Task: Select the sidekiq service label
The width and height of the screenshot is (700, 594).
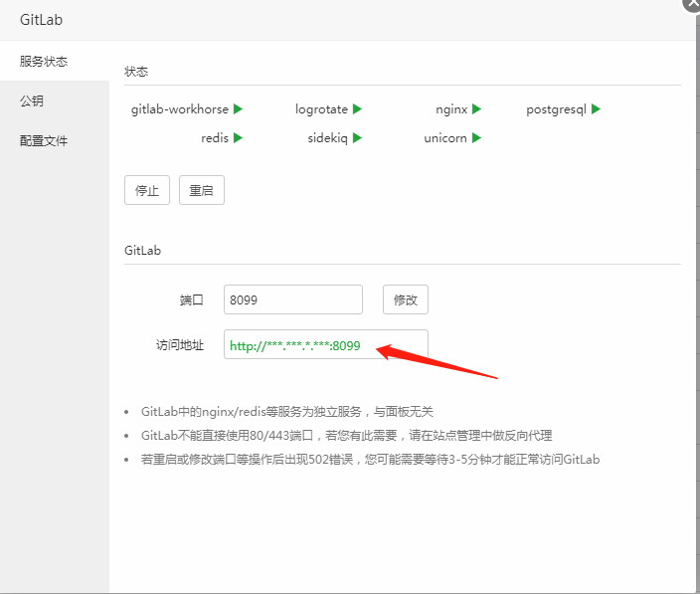Action: click(x=328, y=138)
